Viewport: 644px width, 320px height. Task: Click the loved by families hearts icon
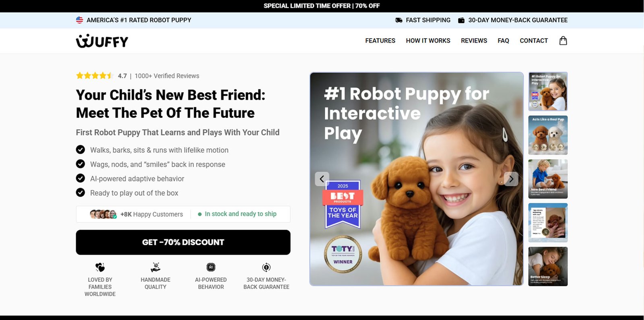point(100,267)
